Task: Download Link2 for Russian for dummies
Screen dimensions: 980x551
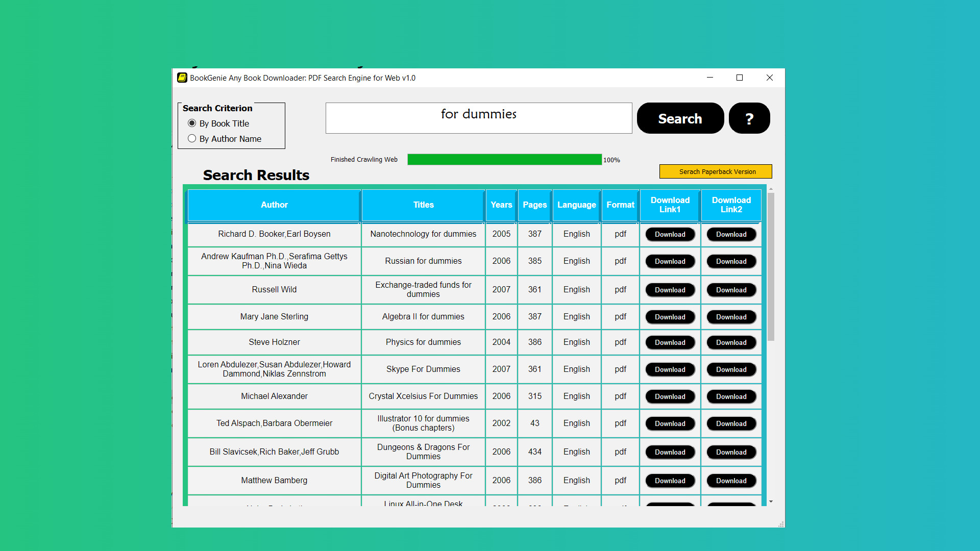Action: (x=731, y=261)
